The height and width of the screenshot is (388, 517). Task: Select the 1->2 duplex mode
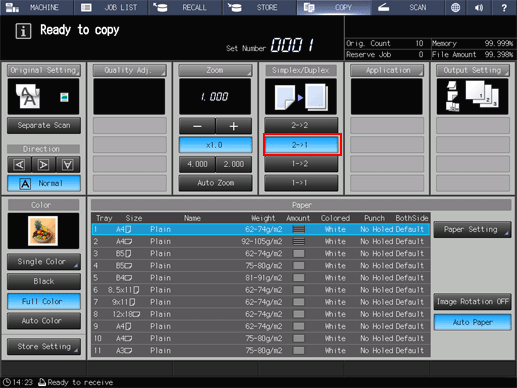(x=301, y=164)
